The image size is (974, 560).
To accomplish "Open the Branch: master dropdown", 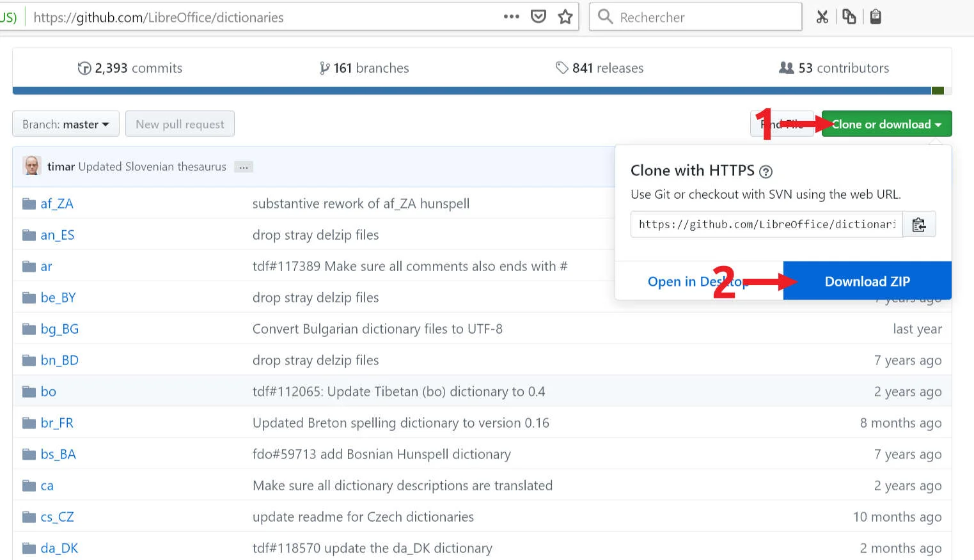I will (x=66, y=124).
